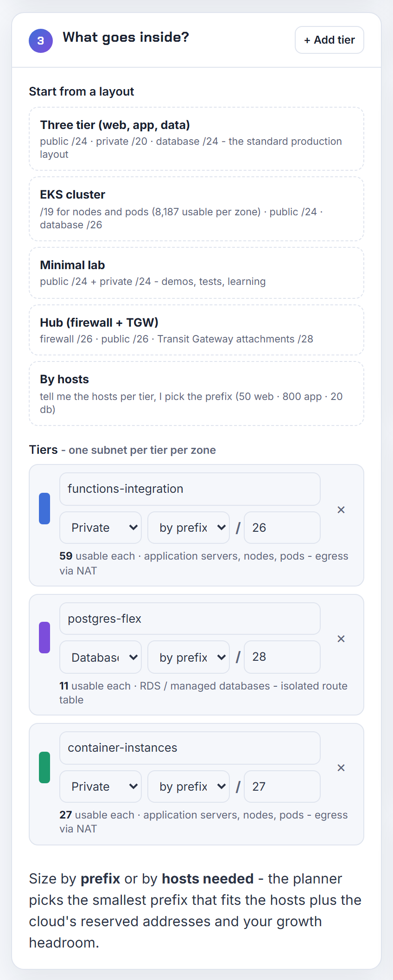Expand the by prefix dropdown for functions-integration
Screen dimensions: 393x980
(x=189, y=528)
